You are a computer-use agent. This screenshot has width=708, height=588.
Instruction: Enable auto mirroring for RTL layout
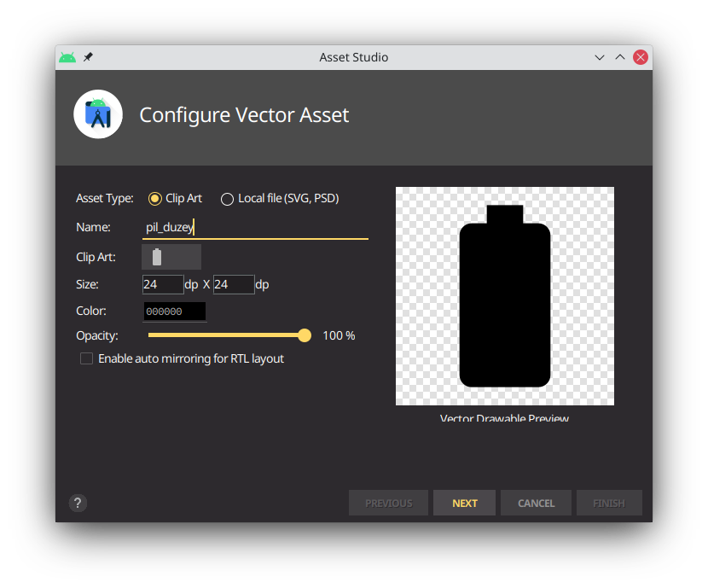click(87, 359)
